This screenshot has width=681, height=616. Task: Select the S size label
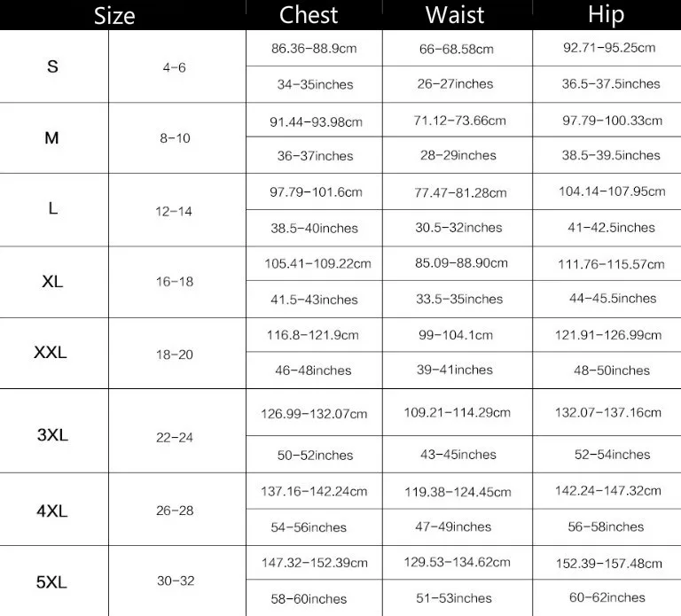[52, 66]
